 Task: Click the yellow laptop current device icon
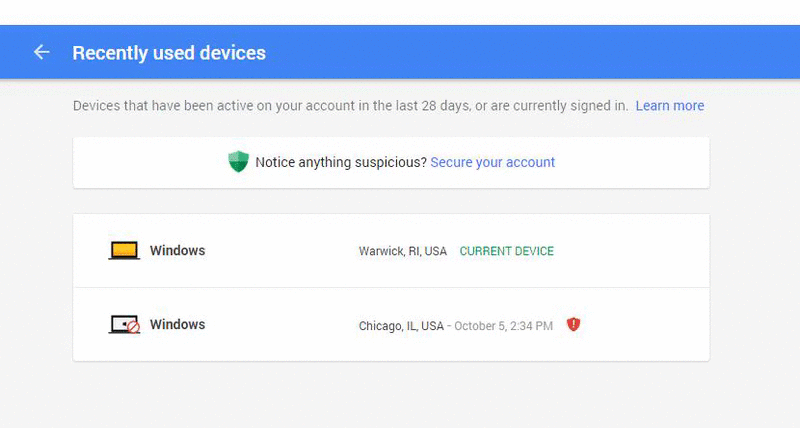(124, 251)
